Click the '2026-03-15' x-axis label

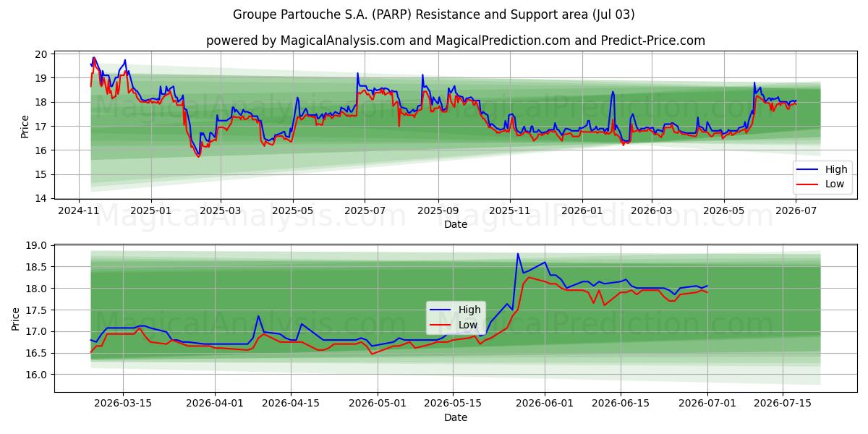tap(122, 404)
